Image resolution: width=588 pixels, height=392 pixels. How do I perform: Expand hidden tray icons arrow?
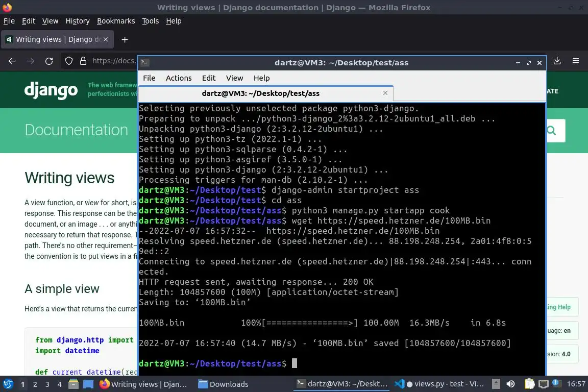point(496,384)
